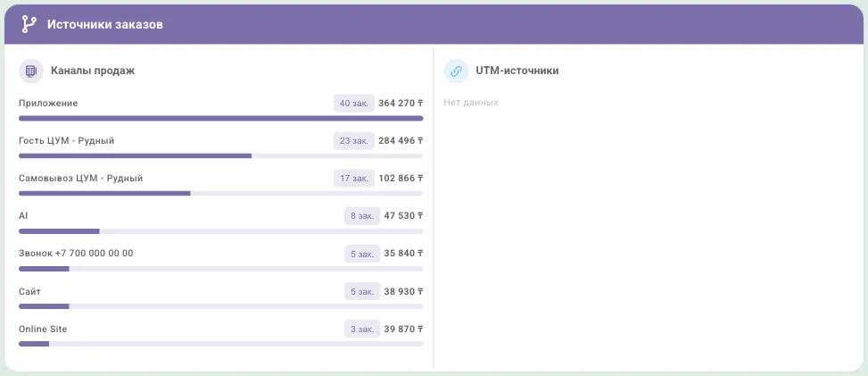Select the Источники заказов header title

pyautogui.click(x=105, y=24)
